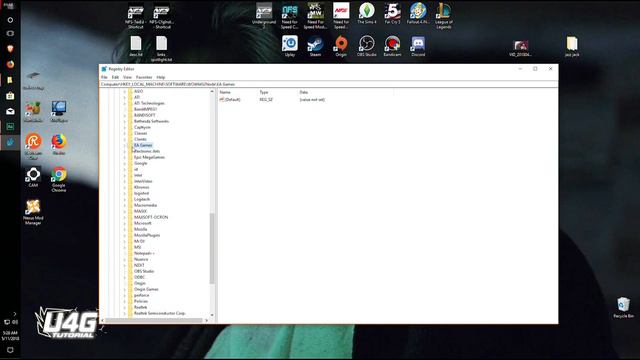The image size is (640, 360).
Task: Open the Origin desktop shortcut
Action: pyautogui.click(x=341, y=46)
